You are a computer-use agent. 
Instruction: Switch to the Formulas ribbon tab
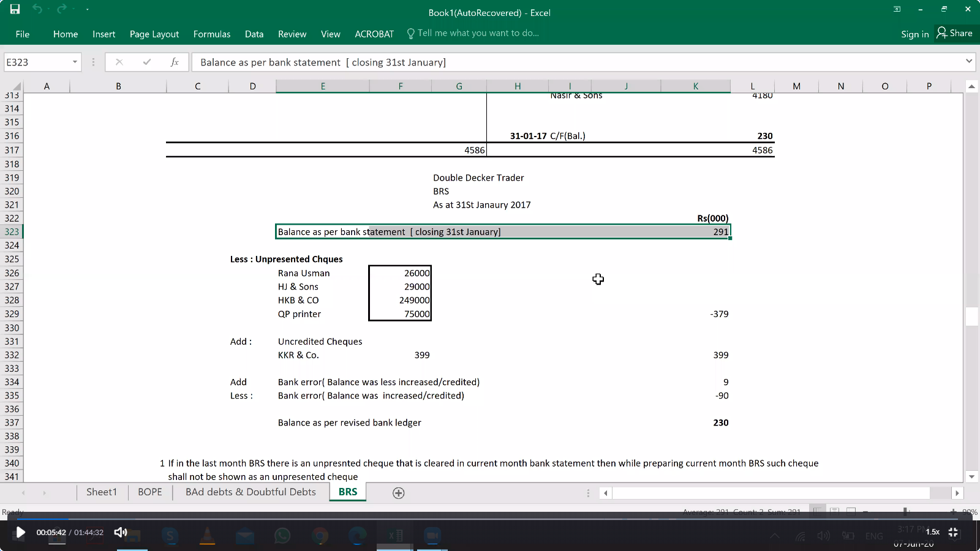pyautogui.click(x=211, y=34)
